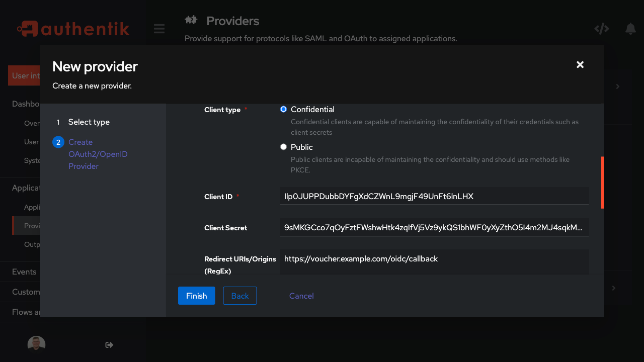The width and height of the screenshot is (644, 362).
Task: Click the Client Secret field
Action: pyautogui.click(x=434, y=227)
